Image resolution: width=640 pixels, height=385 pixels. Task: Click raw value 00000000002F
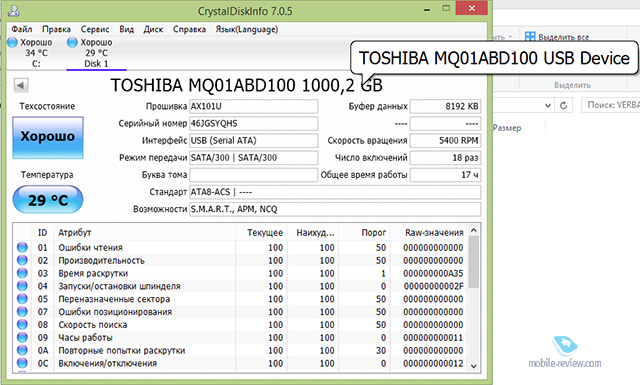pos(433,286)
